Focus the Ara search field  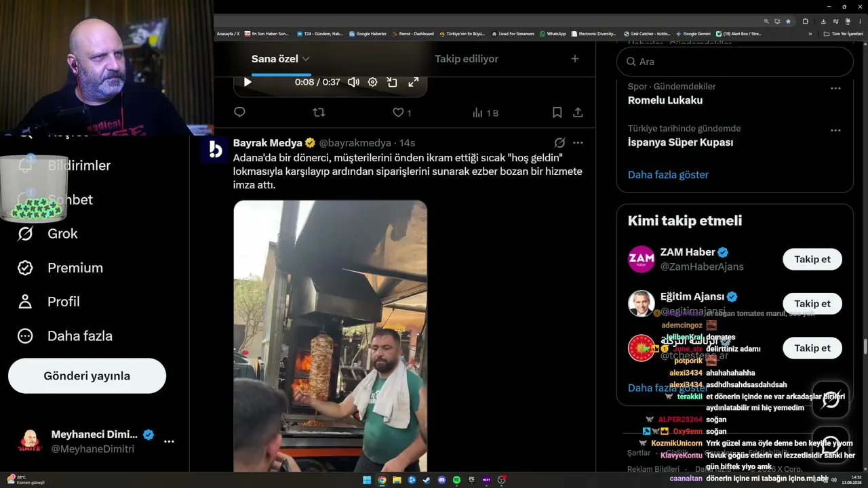click(734, 62)
